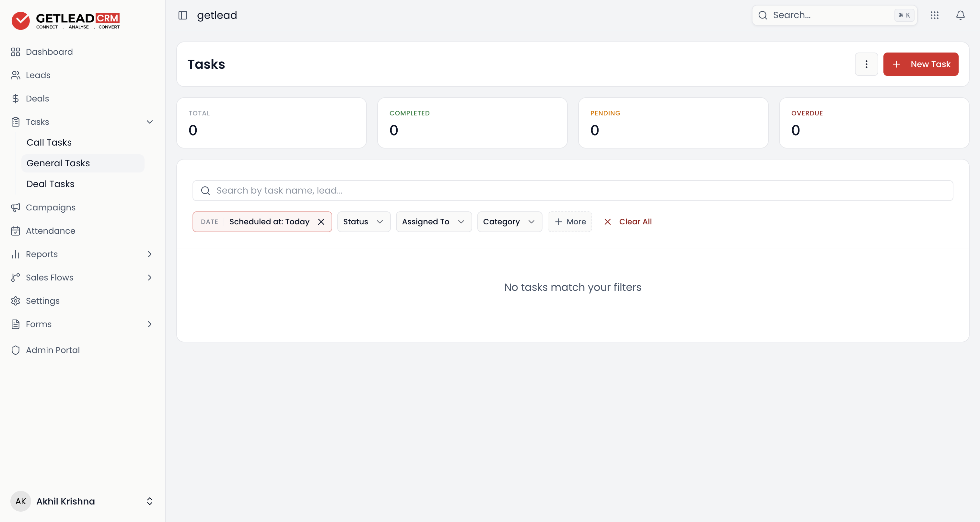Click the GetLead CRM logo
Image resolution: width=980 pixels, height=522 pixels.
click(65, 20)
